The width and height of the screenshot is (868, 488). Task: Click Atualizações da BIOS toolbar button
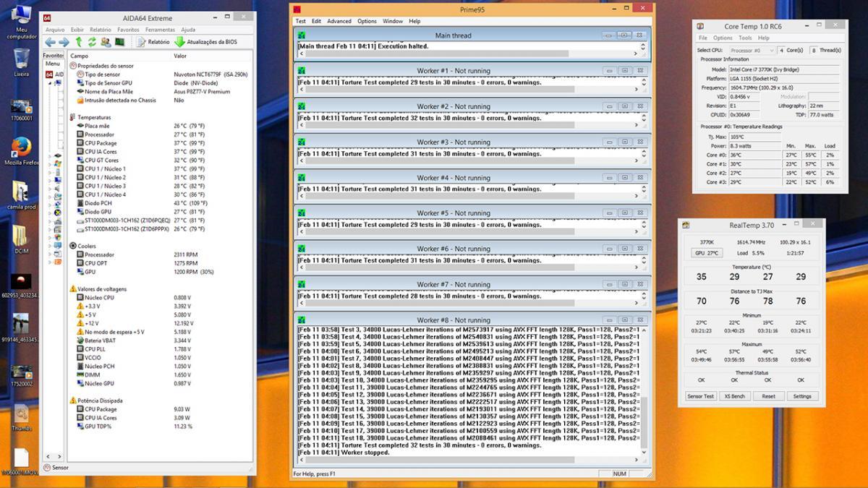[x=205, y=42]
